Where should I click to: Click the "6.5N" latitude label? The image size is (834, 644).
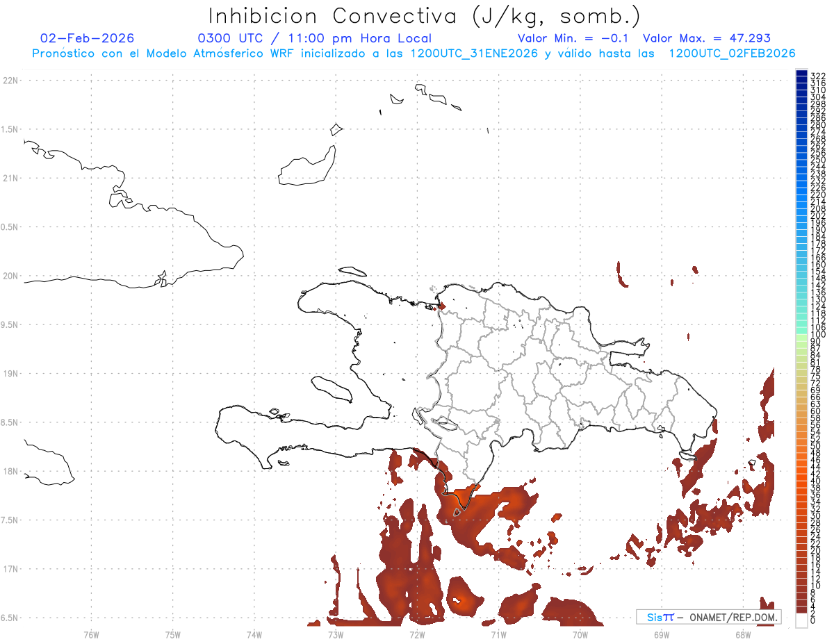click(10, 618)
